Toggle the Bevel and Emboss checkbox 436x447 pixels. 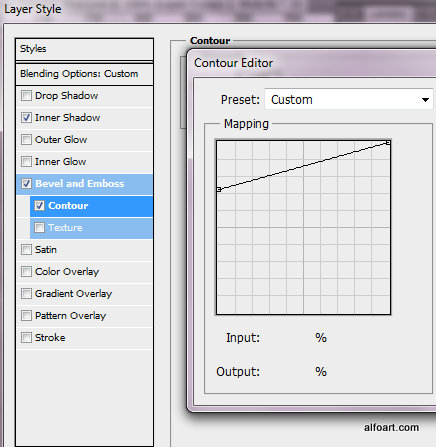click(x=26, y=184)
